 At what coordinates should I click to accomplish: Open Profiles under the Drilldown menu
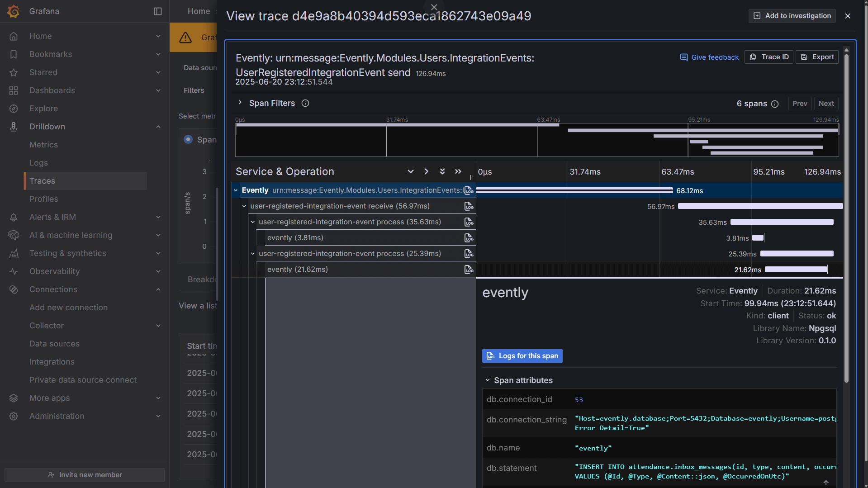pos(43,199)
